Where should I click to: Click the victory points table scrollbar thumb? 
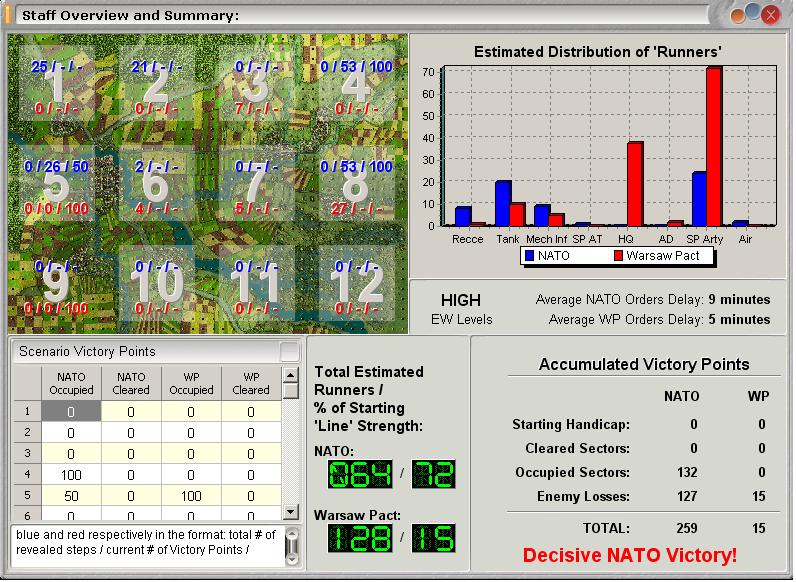click(x=290, y=391)
